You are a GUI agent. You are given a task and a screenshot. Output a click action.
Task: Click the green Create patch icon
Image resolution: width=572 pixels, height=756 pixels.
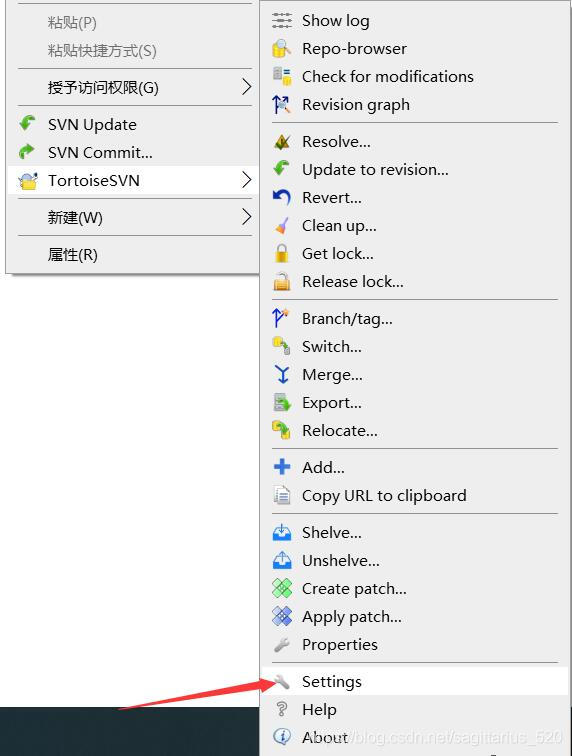(282, 589)
